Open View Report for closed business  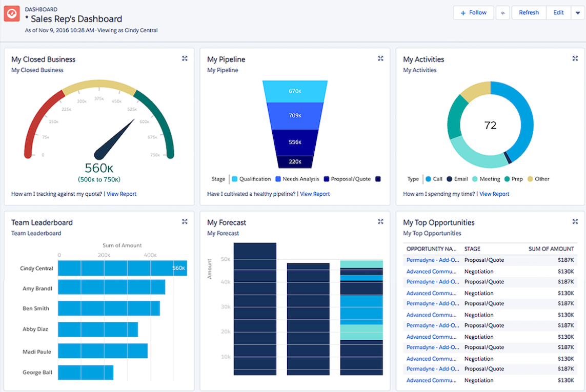122,194
